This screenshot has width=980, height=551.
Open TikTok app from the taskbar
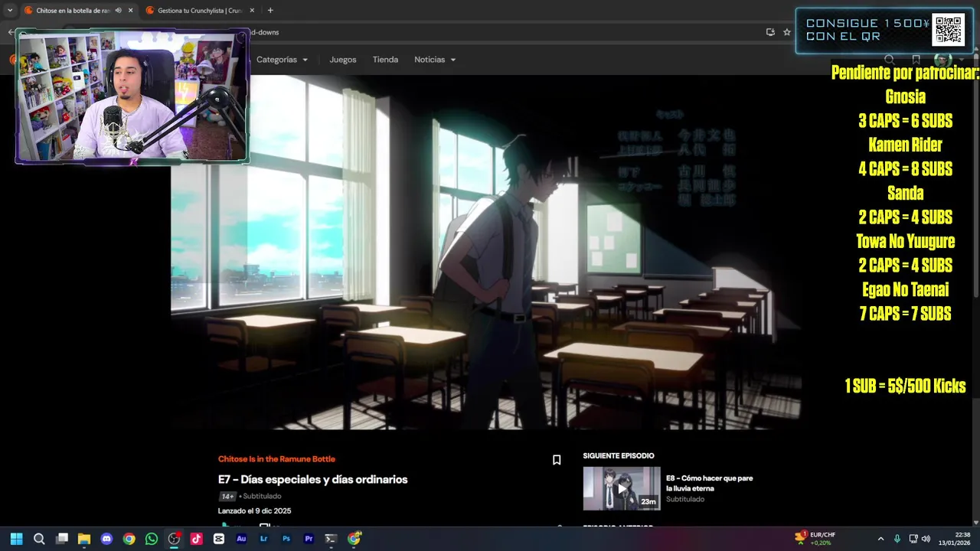pos(197,539)
